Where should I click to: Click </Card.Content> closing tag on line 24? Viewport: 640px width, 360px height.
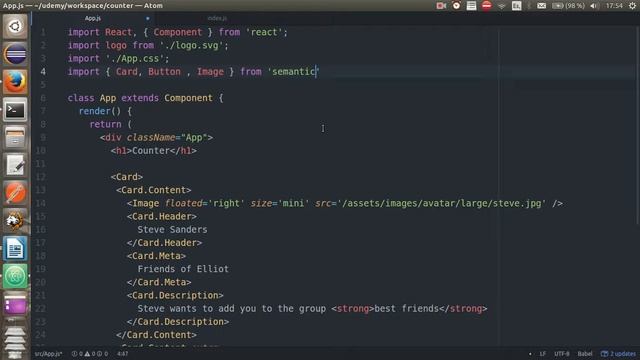(156, 335)
